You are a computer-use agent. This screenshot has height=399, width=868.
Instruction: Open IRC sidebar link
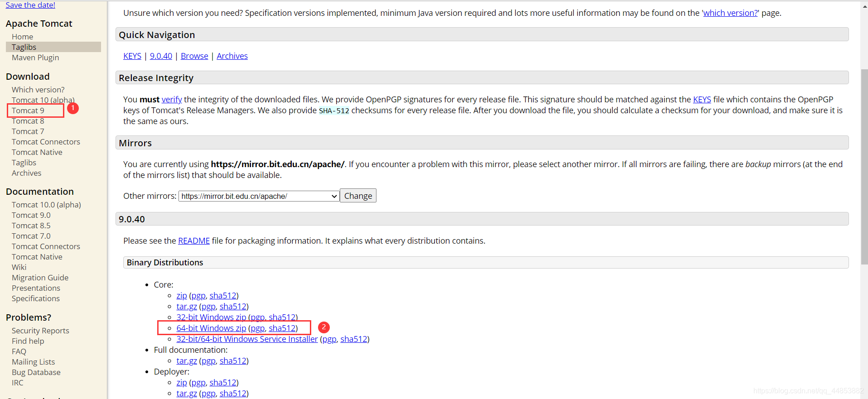[18, 383]
